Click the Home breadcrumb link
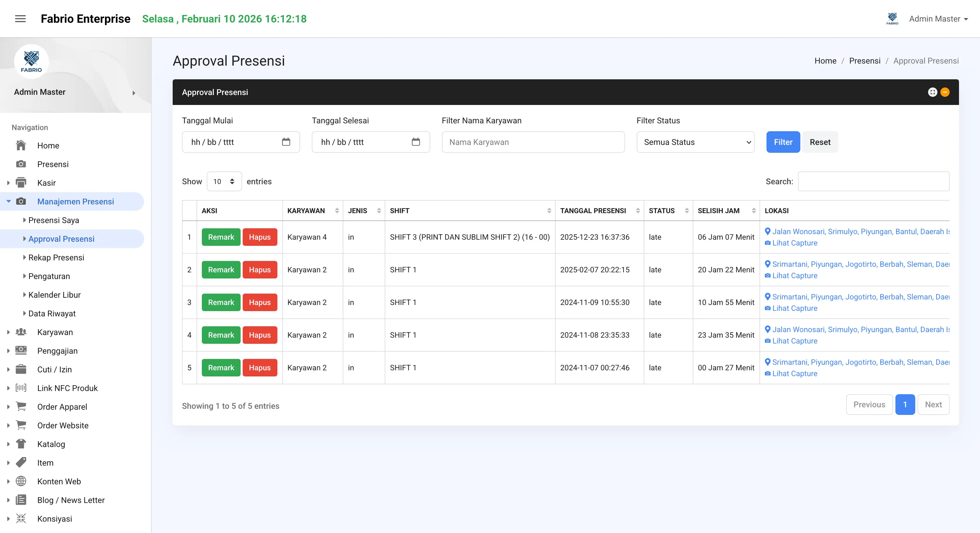This screenshot has height=533, width=980. pos(825,61)
